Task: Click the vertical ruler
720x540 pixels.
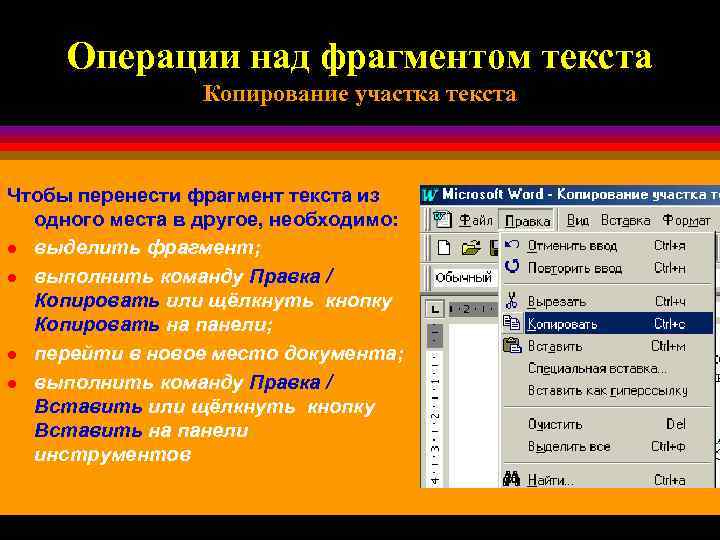Action: pyautogui.click(x=435, y=406)
